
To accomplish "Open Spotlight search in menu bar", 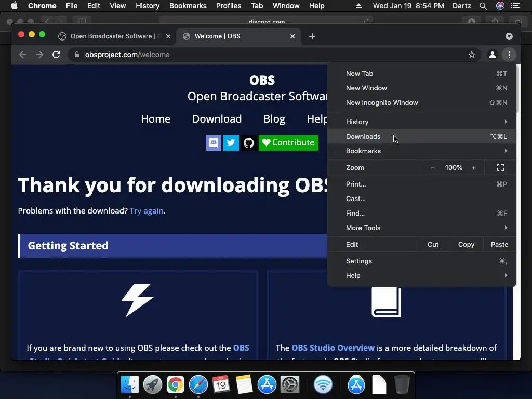I will tap(483, 6).
